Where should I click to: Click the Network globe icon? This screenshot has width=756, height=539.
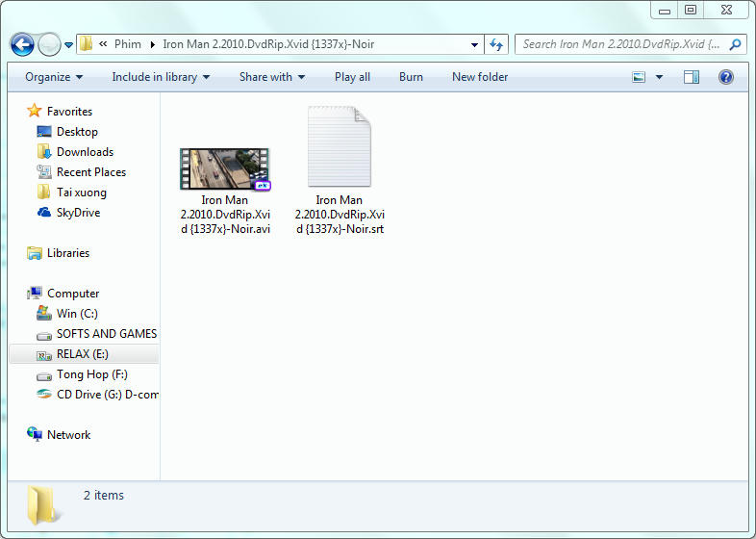click(x=35, y=434)
